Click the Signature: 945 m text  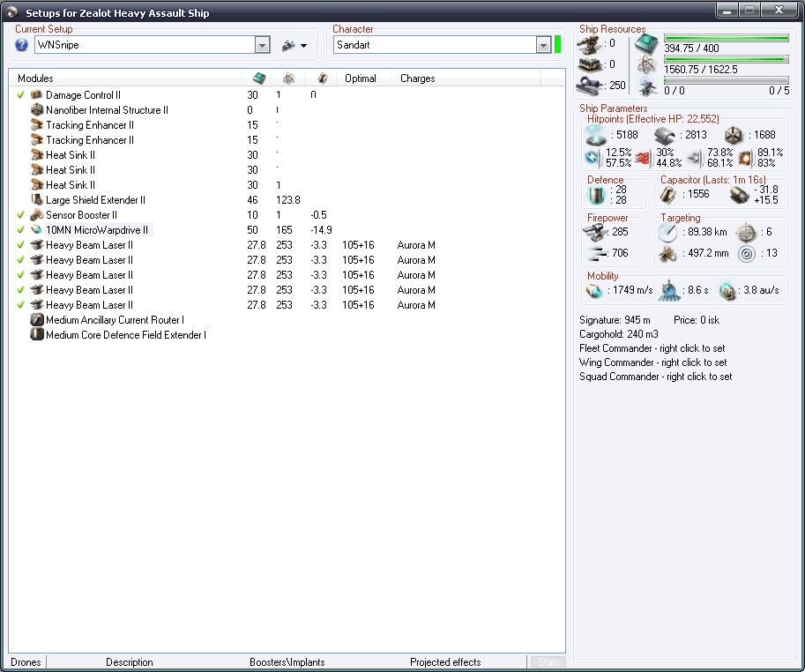tap(615, 320)
